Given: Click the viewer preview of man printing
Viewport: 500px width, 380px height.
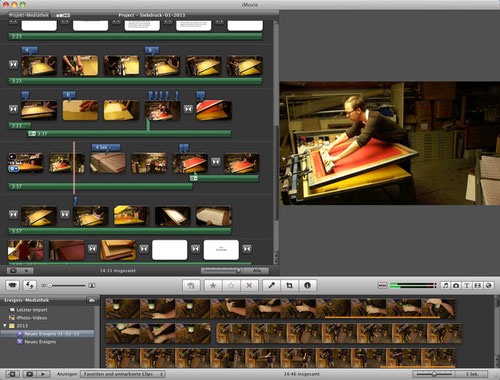Looking at the screenshot, I should pos(390,143).
